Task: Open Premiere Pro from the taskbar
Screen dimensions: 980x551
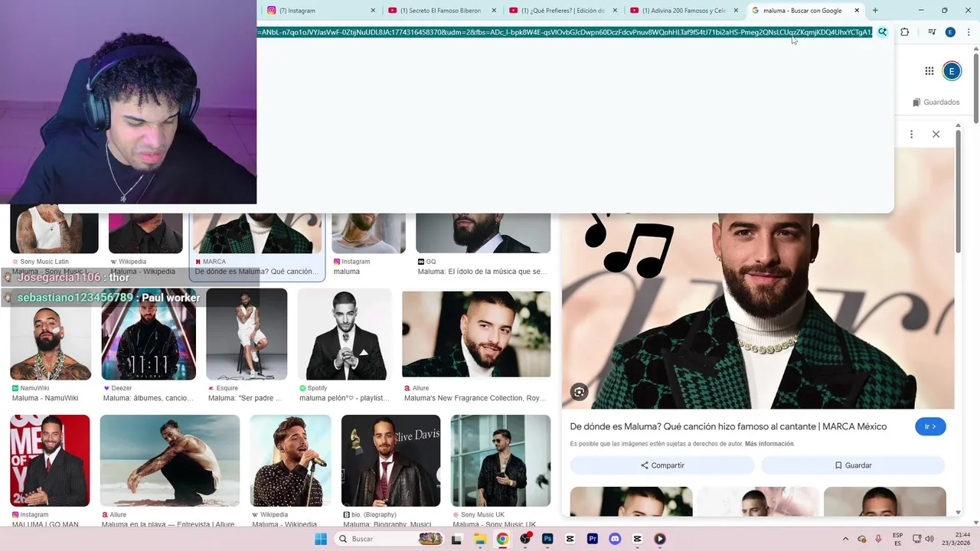Action: pos(593,539)
